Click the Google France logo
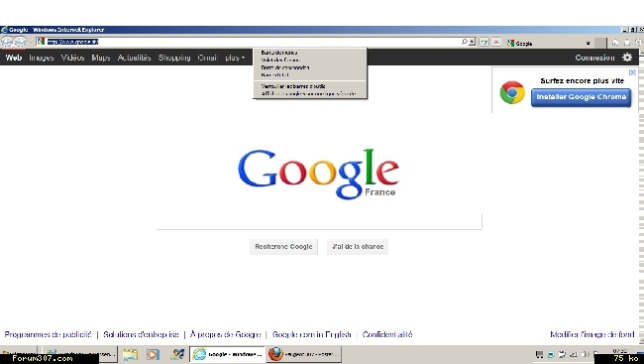This screenshot has width=644, height=364. 318,174
